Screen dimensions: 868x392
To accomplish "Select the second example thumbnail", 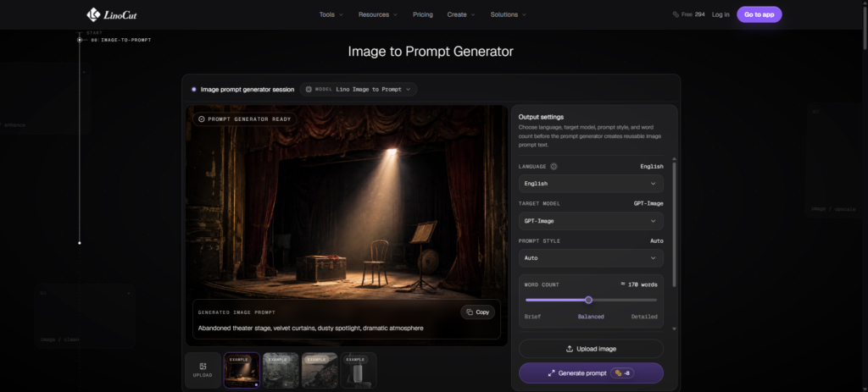I will coord(281,370).
